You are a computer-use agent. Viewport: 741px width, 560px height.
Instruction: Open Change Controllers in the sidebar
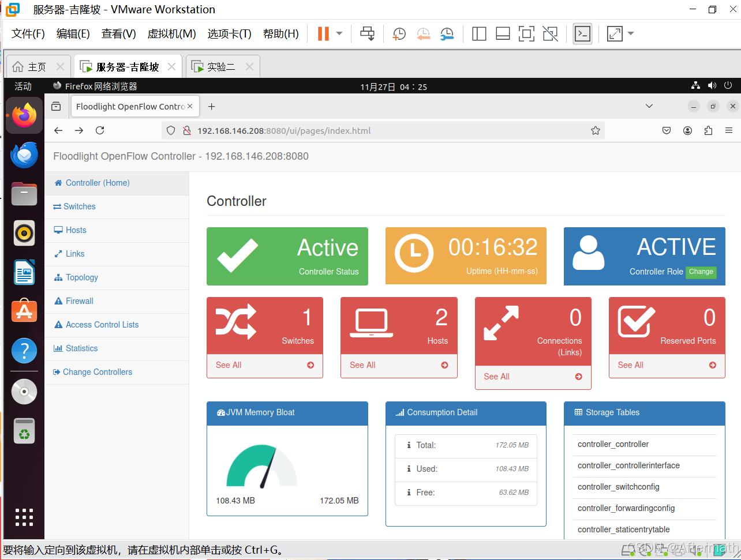[x=117, y=372]
